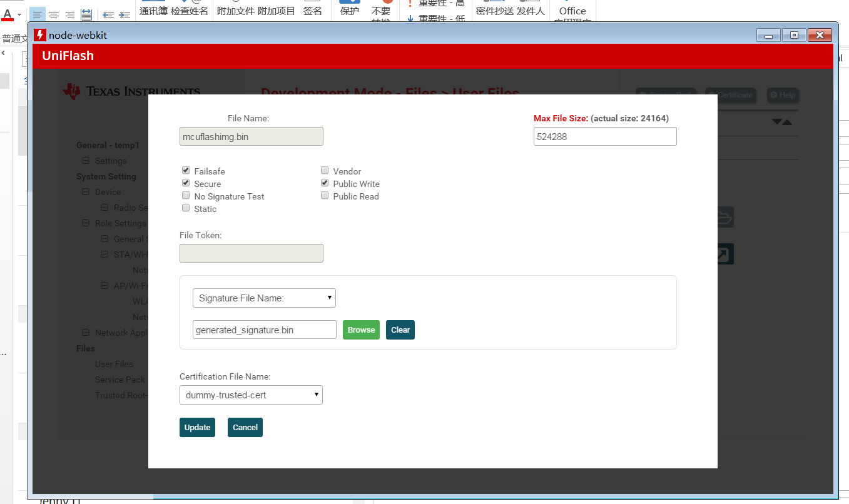Click Browse to choose signature file

click(361, 330)
